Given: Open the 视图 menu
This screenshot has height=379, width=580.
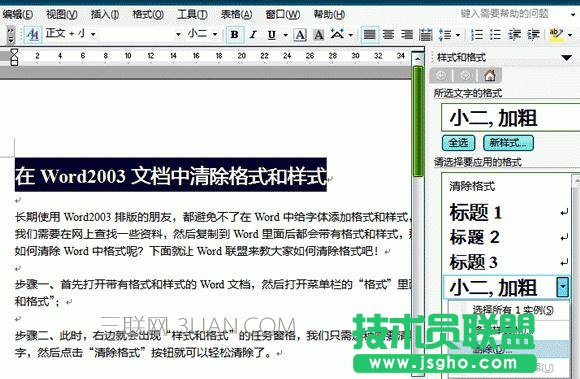Looking at the screenshot, I should coord(62,14).
